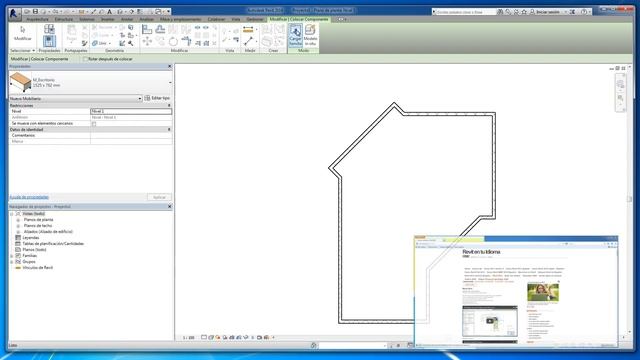Click the Comentarios value field
The image size is (640, 360).
131,135
